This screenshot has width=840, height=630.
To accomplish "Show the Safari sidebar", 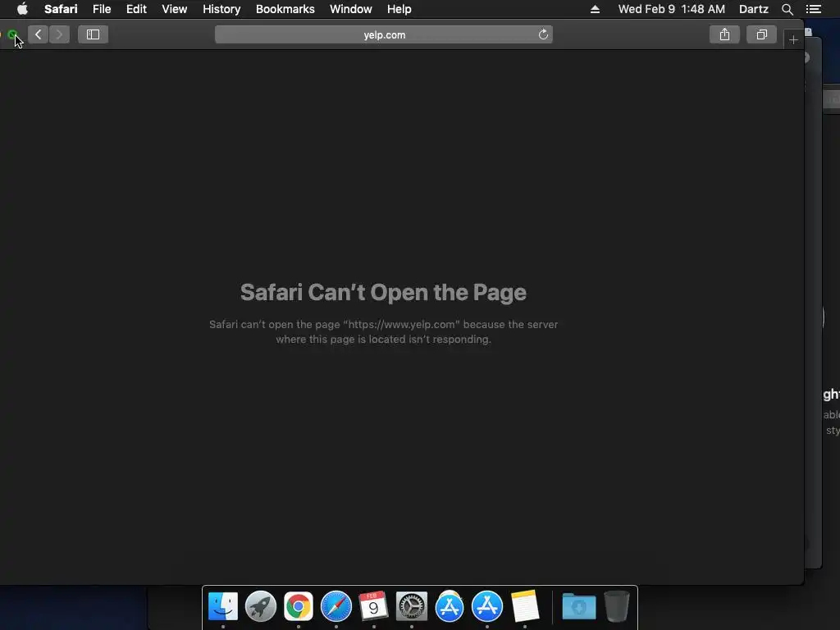I will (94, 34).
